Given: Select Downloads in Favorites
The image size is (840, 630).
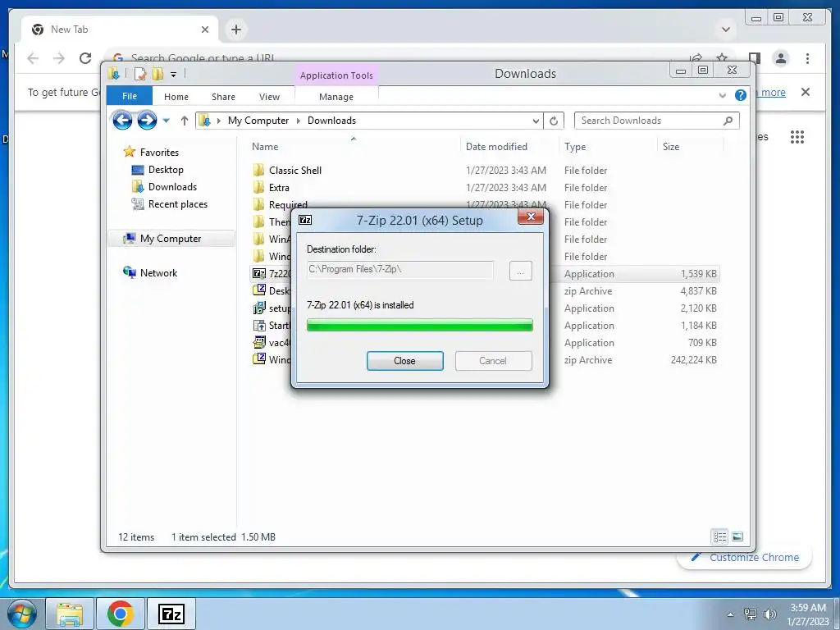Looking at the screenshot, I should tap(172, 187).
